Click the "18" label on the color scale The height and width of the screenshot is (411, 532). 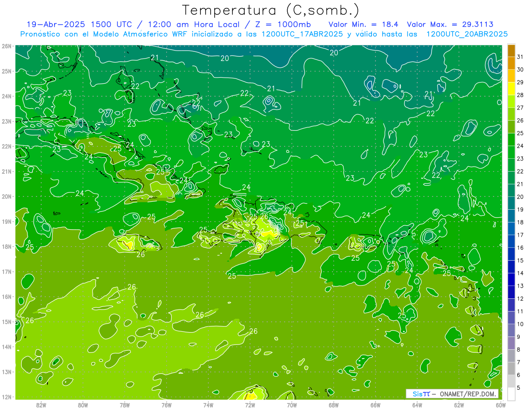(x=520, y=222)
